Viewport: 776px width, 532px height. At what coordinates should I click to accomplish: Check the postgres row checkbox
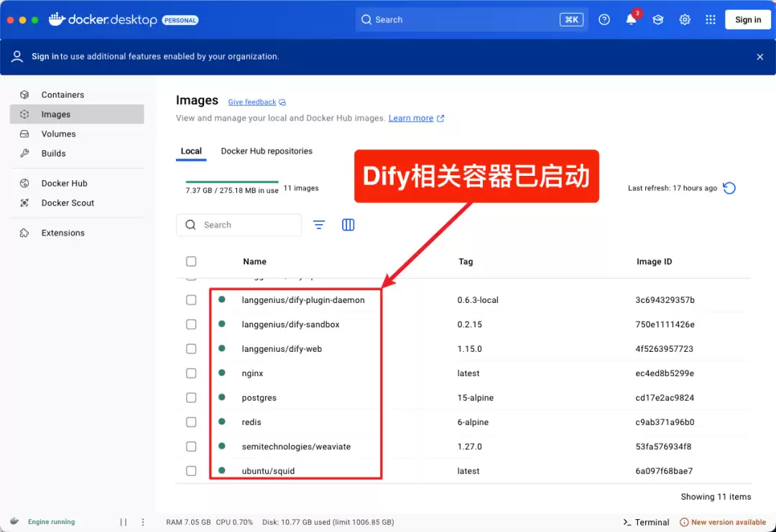tap(191, 398)
